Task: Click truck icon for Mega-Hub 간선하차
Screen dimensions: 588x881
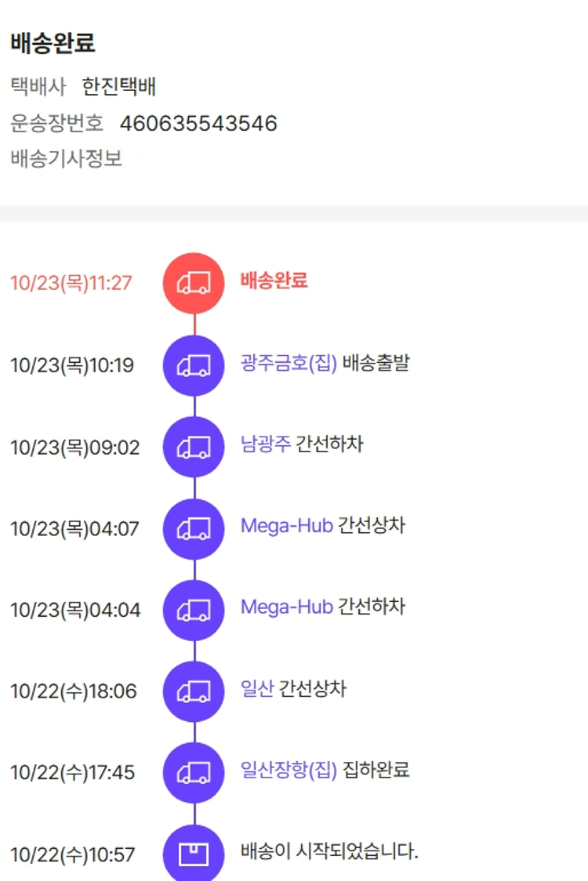Action: (x=194, y=610)
